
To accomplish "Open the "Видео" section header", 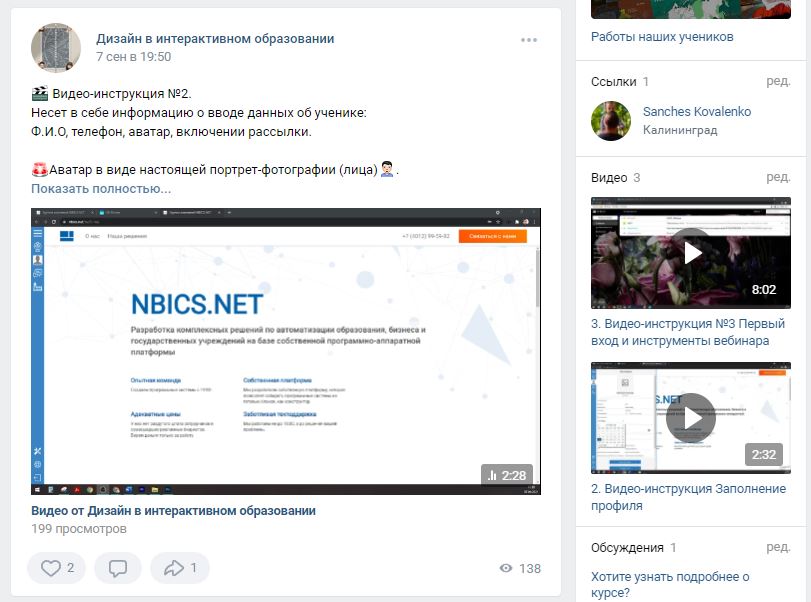I will (609, 178).
